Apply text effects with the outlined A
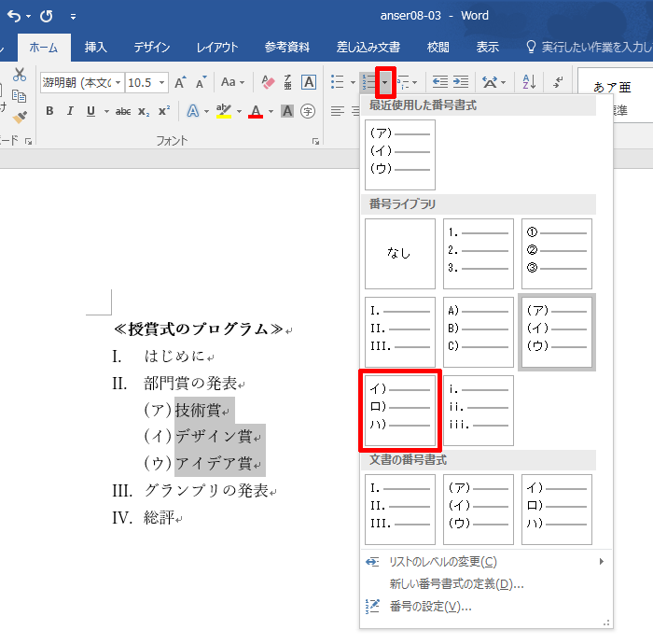 (192, 111)
